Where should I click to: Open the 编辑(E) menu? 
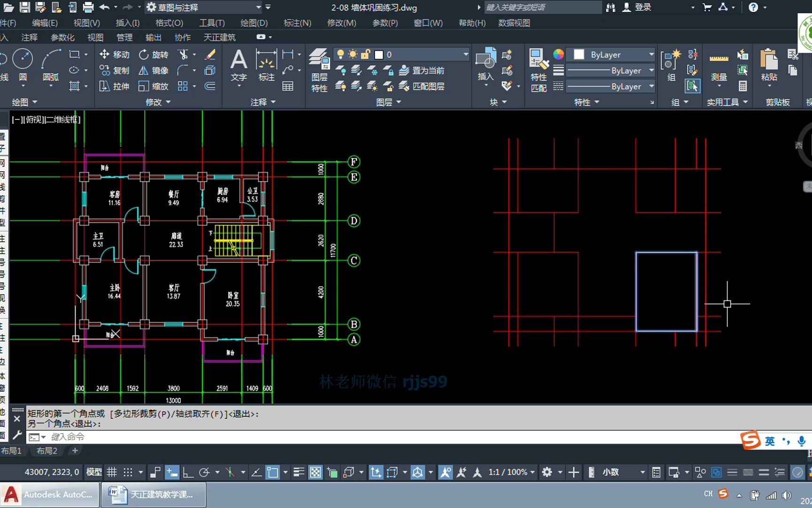pos(45,23)
